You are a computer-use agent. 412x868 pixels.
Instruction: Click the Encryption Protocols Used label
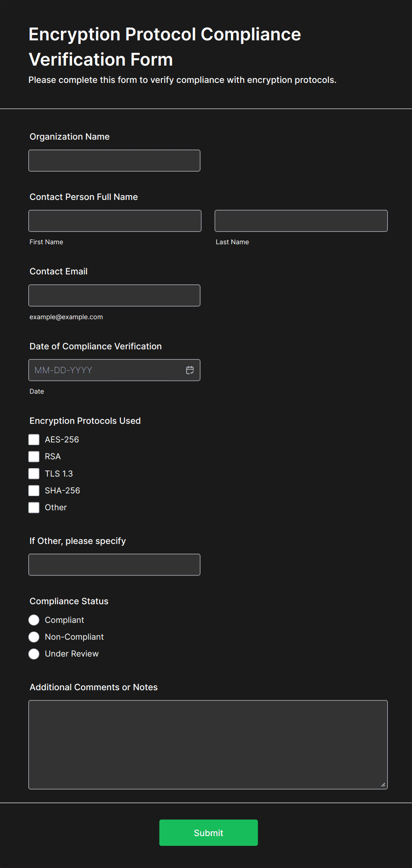85,421
